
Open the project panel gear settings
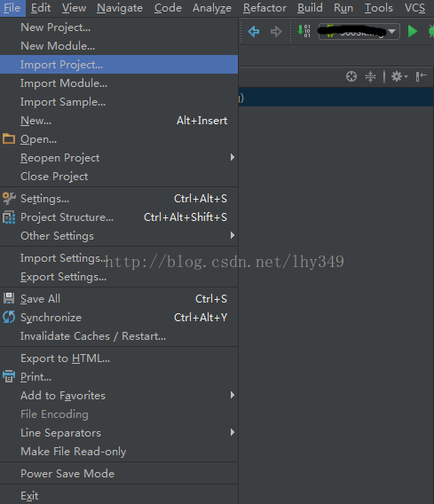397,76
